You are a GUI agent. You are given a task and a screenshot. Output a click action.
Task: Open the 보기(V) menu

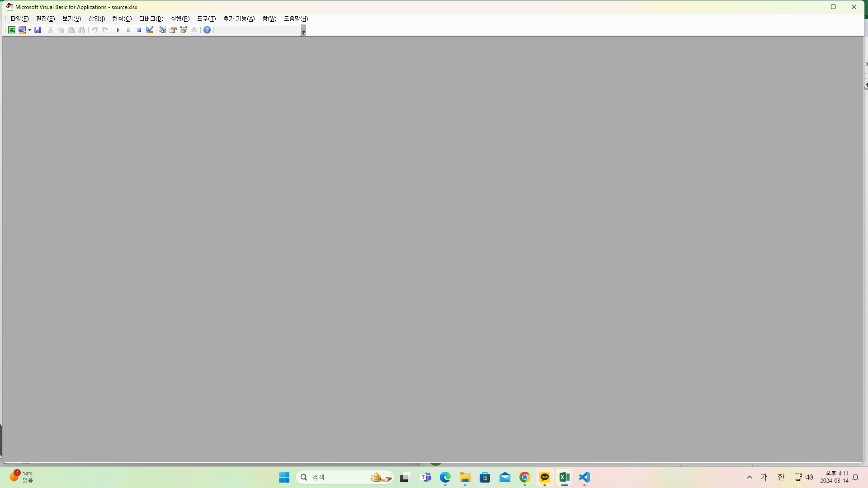coord(71,19)
